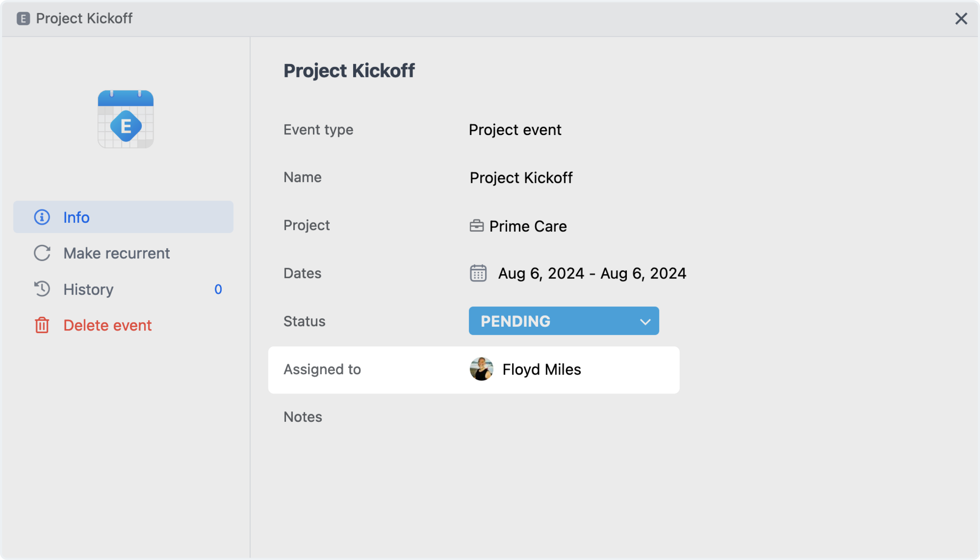The image size is (980, 560).
Task: Click the Prime Care briefcase icon
Action: click(477, 226)
